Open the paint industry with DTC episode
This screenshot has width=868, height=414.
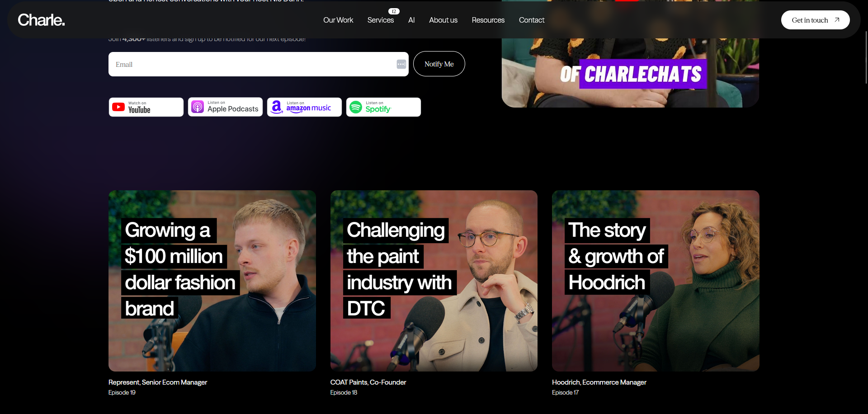pos(434,281)
